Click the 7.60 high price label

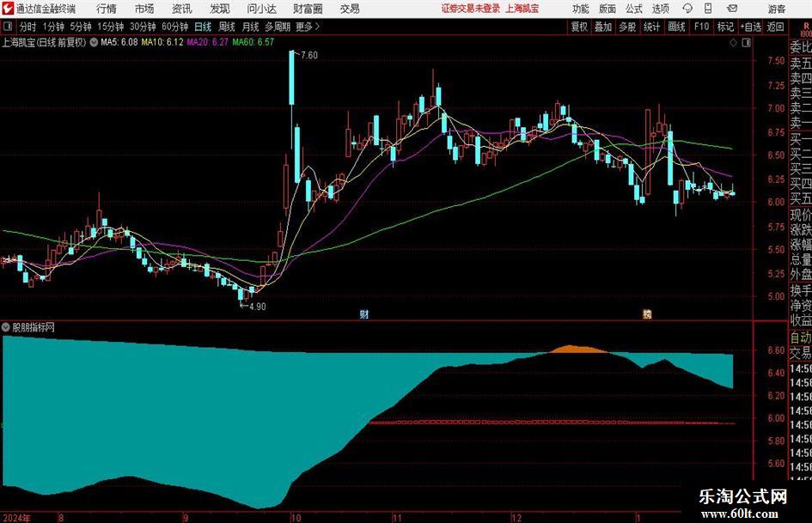point(308,56)
